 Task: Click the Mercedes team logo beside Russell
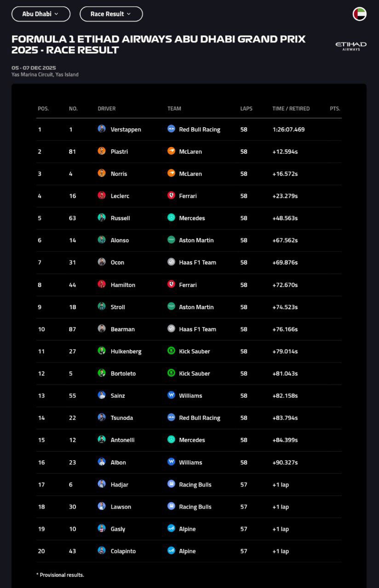pos(171,218)
